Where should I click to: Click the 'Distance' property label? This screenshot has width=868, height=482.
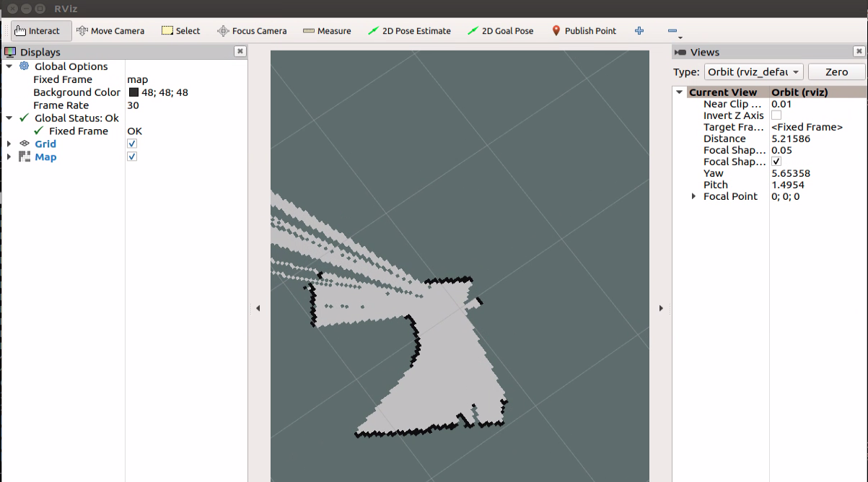point(724,139)
